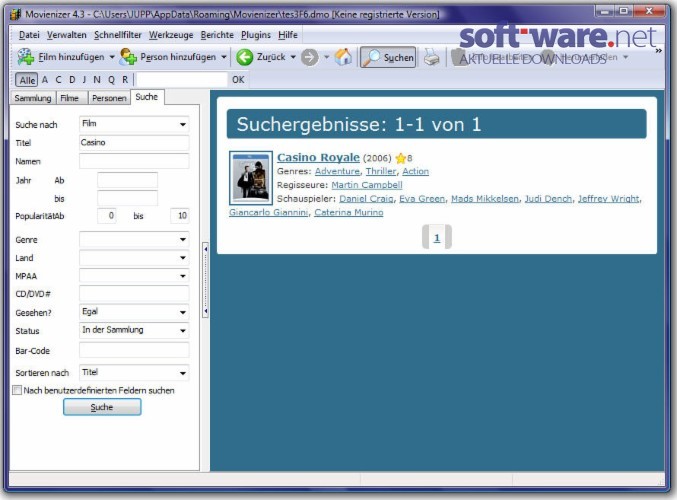Filter by letter A
Screen dimensions: 677x500
(45, 80)
